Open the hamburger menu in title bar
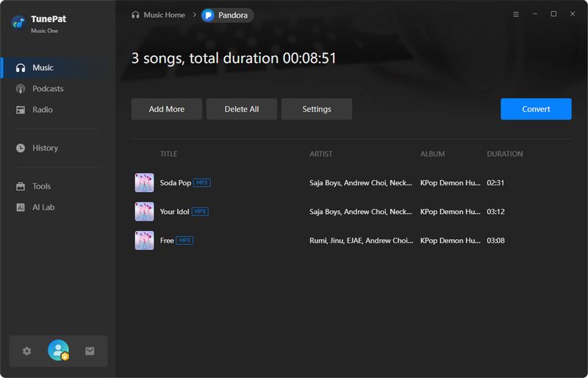The image size is (588, 378). (x=515, y=14)
